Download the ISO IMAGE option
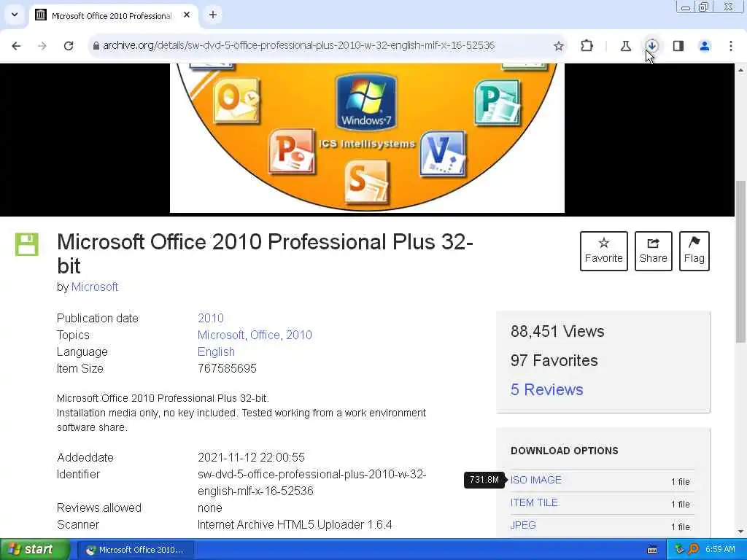The height and width of the screenshot is (560, 747). (536, 480)
